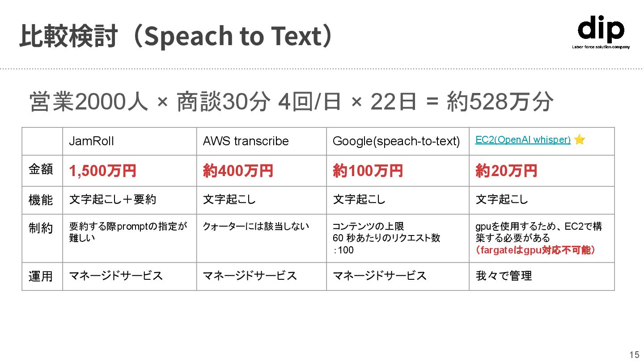Select the Google(speach-to-text) header cell

tap(398, 141)
